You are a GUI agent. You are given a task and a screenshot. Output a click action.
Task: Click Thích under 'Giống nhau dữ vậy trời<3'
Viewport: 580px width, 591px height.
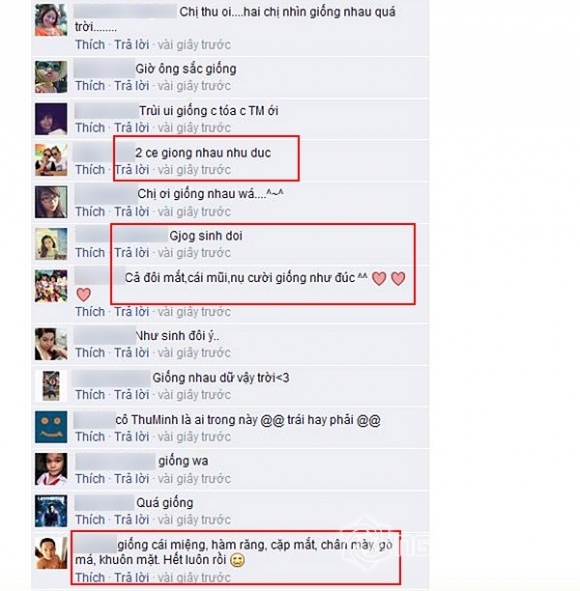90,395
